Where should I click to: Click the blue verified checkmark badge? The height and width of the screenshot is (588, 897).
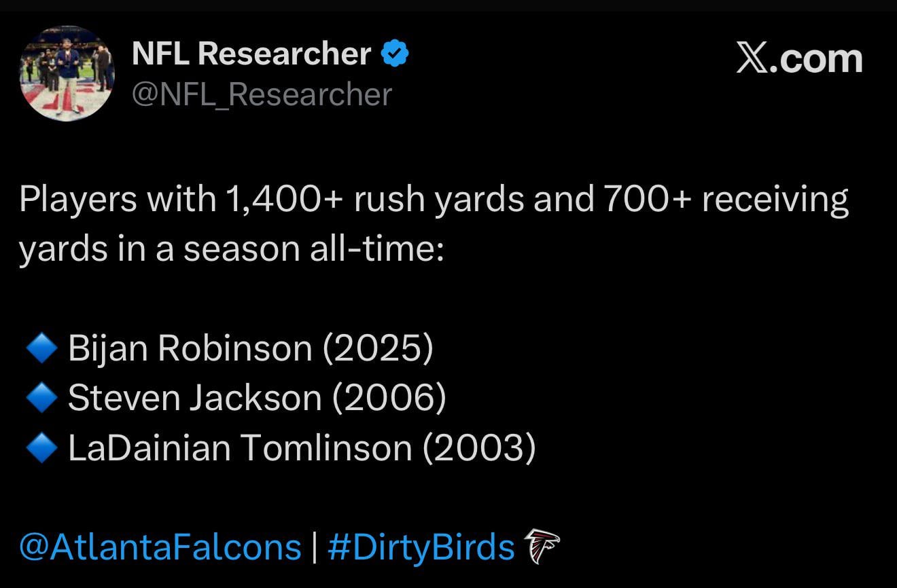click(x=395, y=54)
